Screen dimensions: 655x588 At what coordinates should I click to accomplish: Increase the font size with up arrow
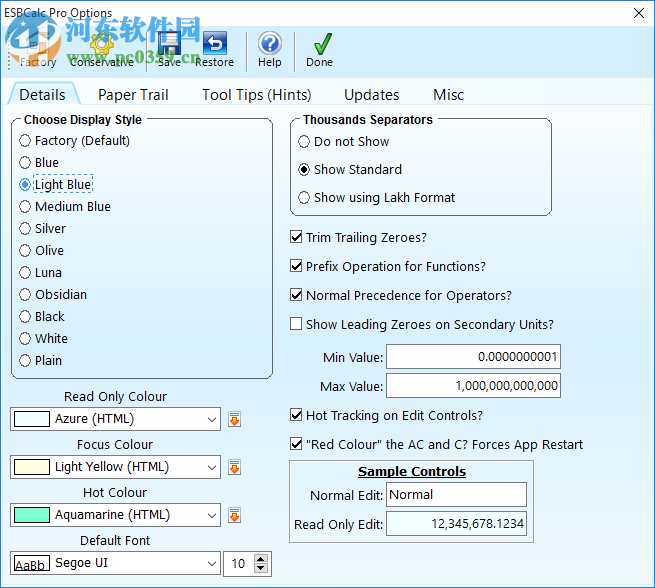pos(261,559)
